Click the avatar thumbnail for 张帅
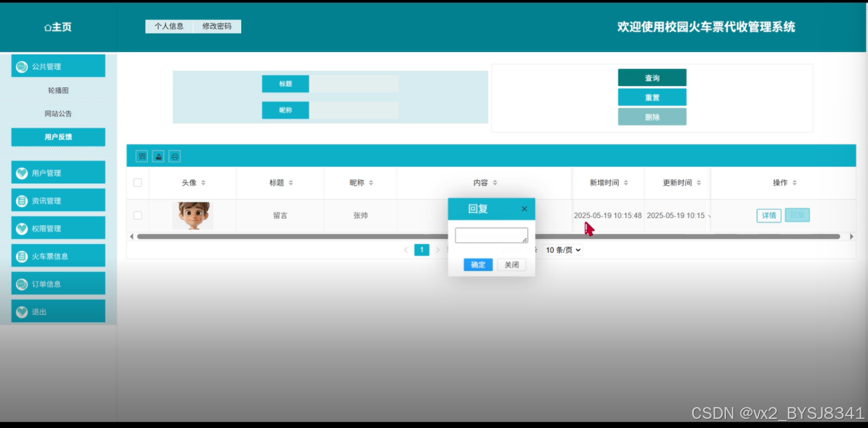Image resolution: width=868 pixels, height=428 pixels. click(193, 215)
